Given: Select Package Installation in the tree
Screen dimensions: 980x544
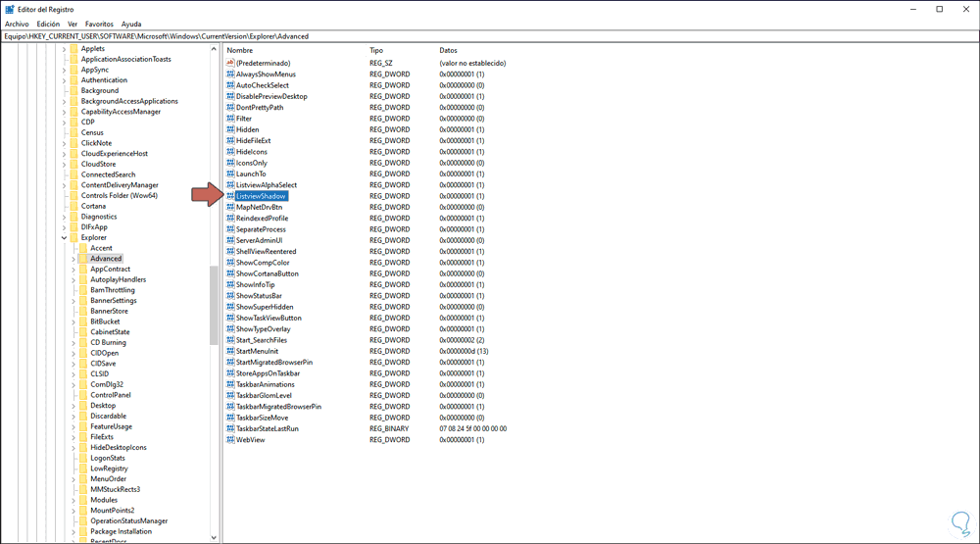Looking at the screenshot, I should 121,531.
